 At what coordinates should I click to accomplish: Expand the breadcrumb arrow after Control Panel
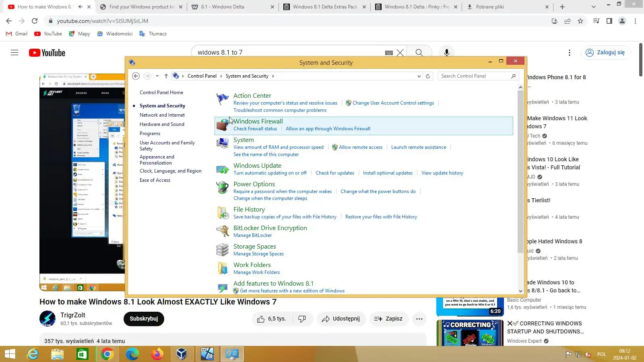pos(221,76)
